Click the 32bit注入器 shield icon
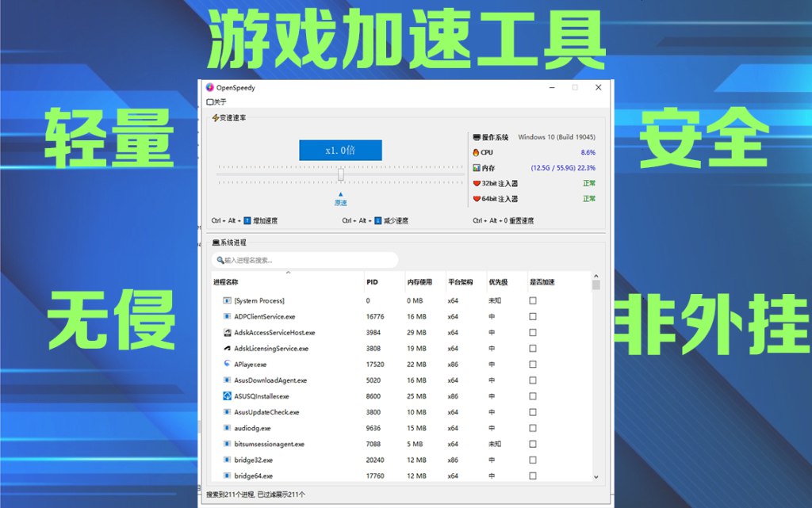The image size is (812, 508). (476, 183)
